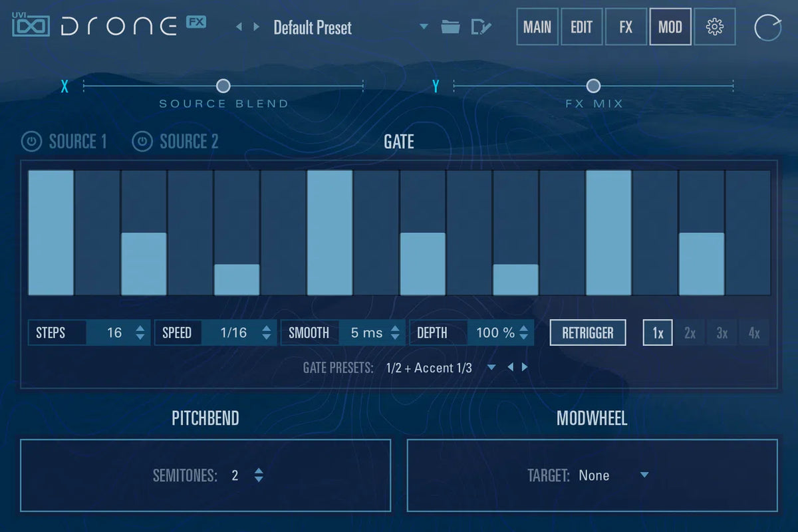Open the Gate Presets dropdown menu

(x=491, y=367)
